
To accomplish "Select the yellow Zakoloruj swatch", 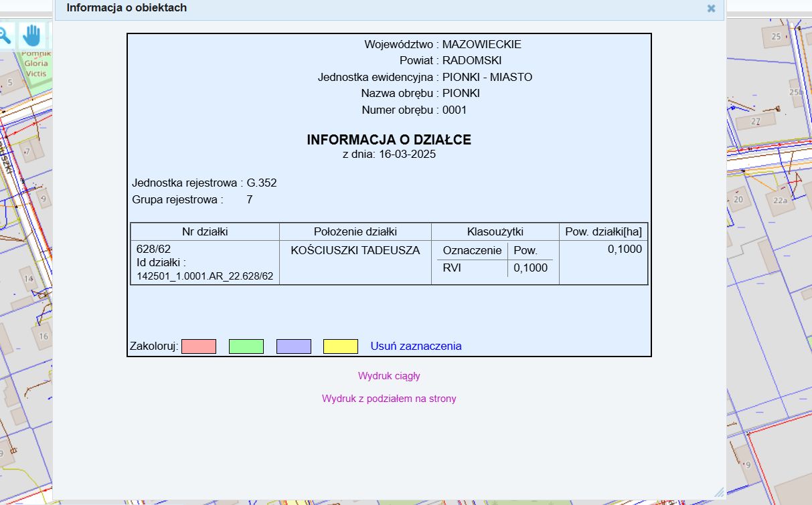I will tap(341, 346).
